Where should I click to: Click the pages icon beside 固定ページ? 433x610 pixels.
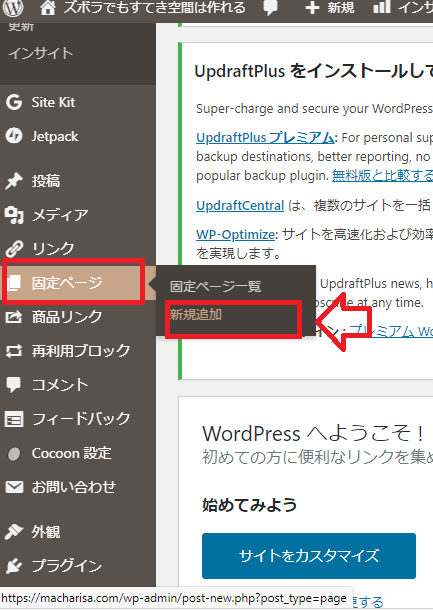14,283
